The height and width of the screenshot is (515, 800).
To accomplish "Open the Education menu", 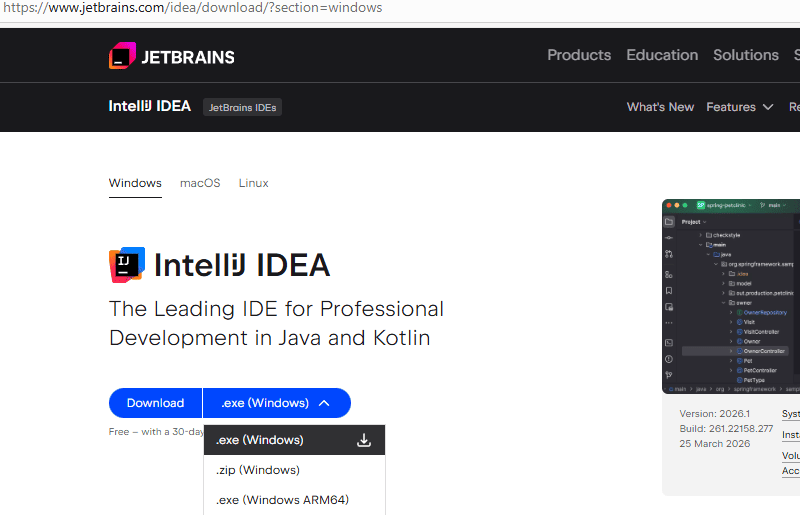I will coord(662,55).
